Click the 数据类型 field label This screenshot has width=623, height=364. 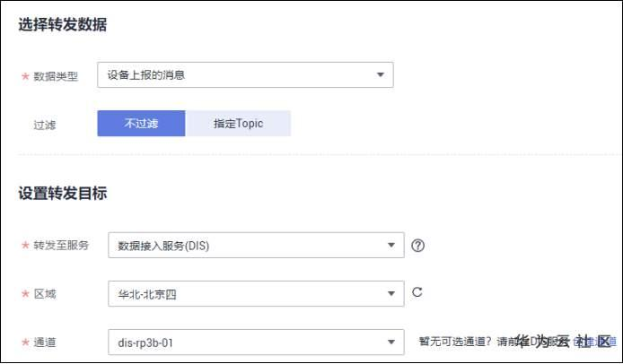click(56, 76)
